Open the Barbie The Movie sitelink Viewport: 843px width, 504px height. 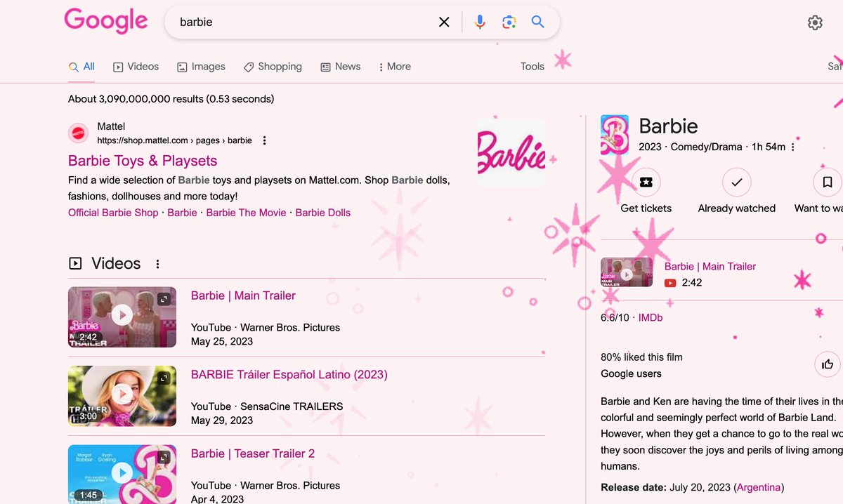[246, 213]
